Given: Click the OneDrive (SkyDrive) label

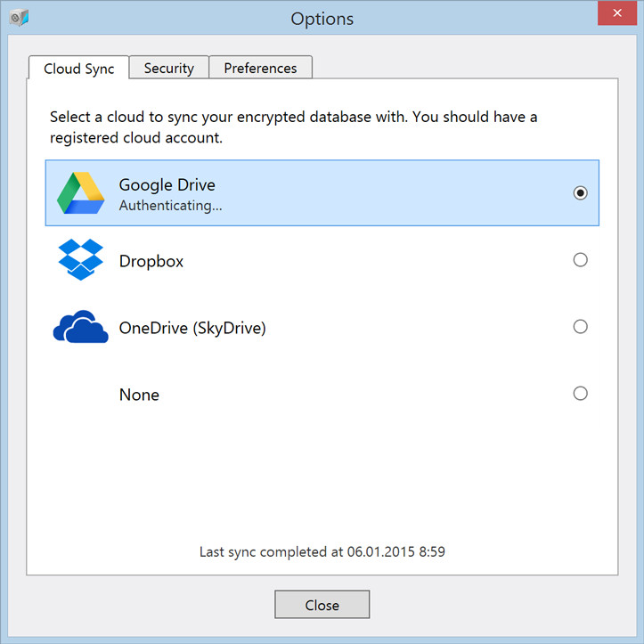Looking at the screenshot, I should (192, 328).
